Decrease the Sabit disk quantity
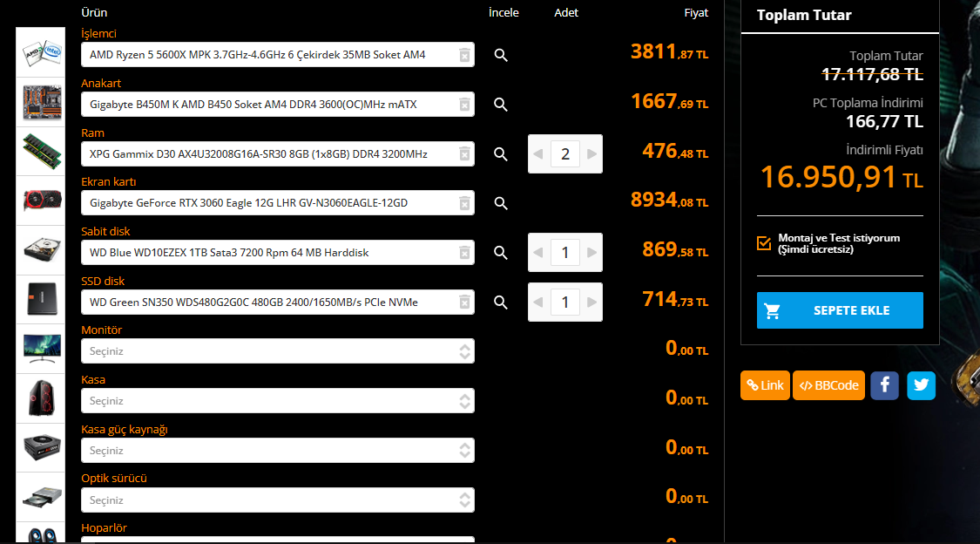The image size is (980, 544). (x=538, y=253)
